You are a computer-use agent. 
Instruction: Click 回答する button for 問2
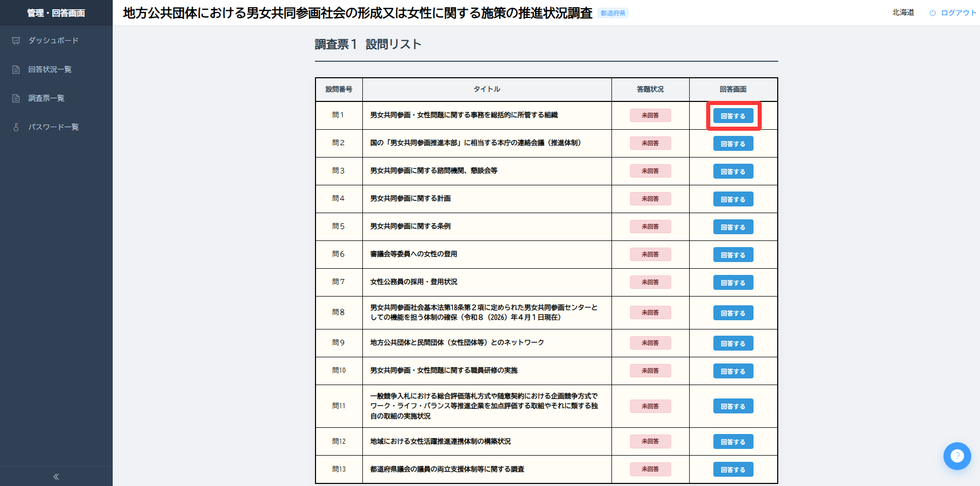click(x=733, y=144)
